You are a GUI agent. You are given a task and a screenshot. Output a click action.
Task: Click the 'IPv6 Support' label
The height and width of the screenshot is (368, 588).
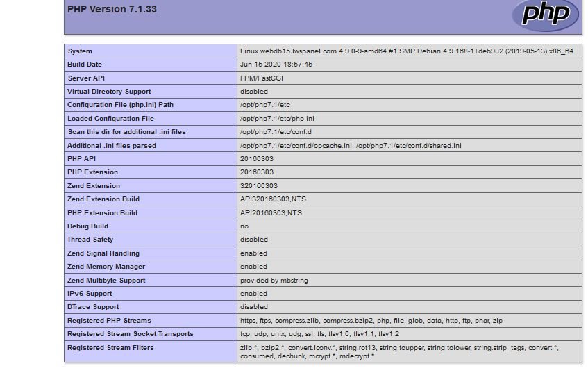point(90,293)
